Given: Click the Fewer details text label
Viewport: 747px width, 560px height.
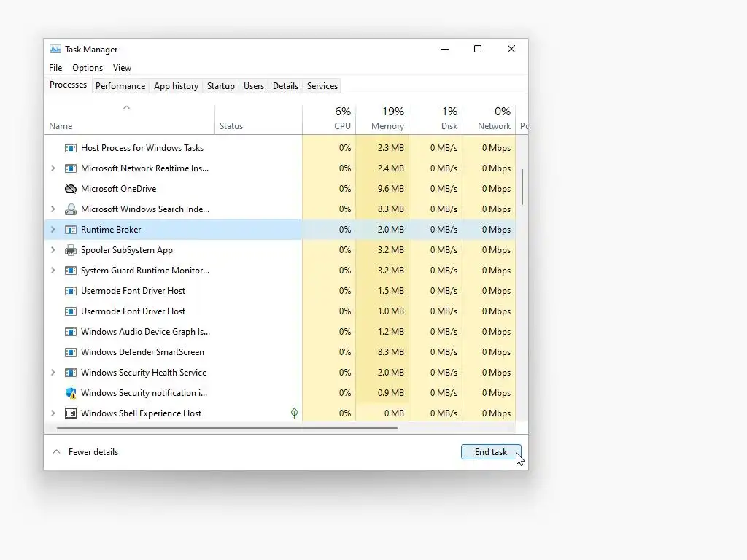Looking at the screenshot, I should pos(93,452).
